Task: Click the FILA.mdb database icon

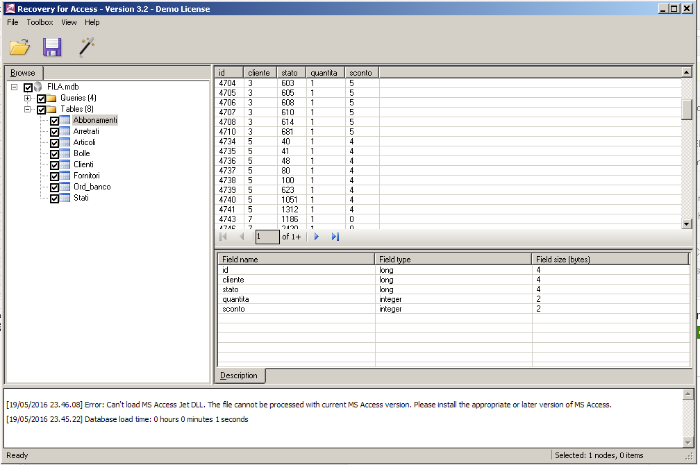Action: point(38,87)
